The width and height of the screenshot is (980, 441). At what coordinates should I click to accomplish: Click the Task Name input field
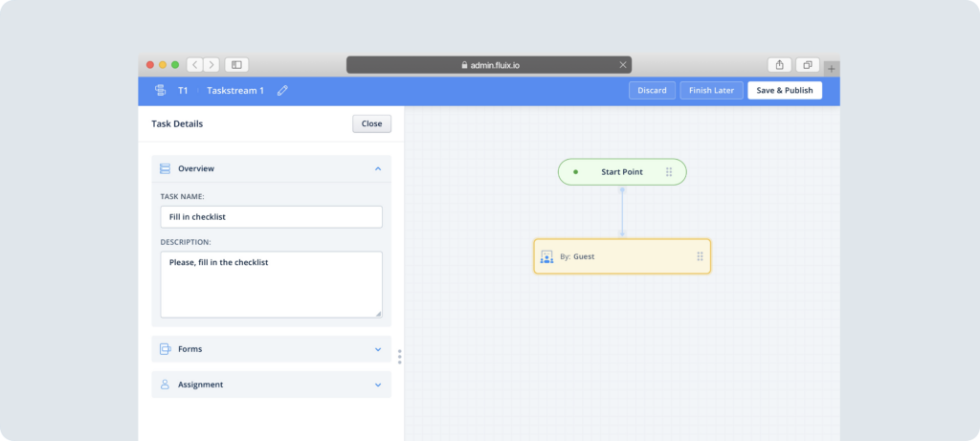271,216
